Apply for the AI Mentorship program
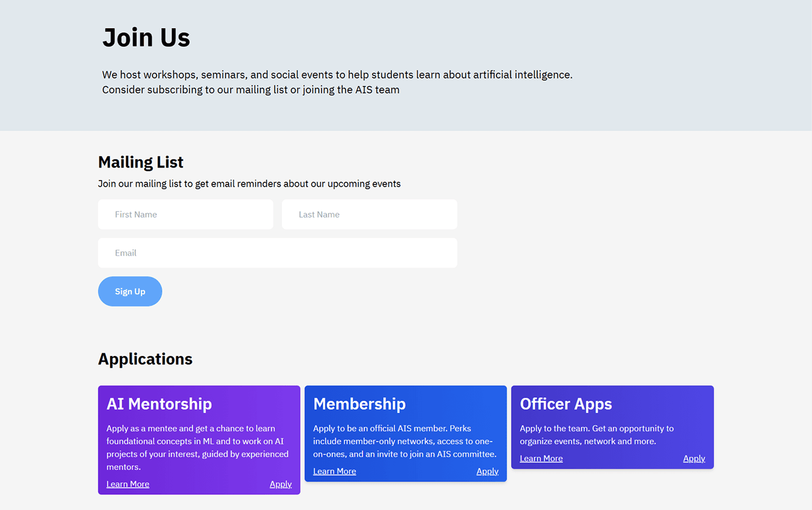Viewport: 812px width, 510px height. coord(280,484)
